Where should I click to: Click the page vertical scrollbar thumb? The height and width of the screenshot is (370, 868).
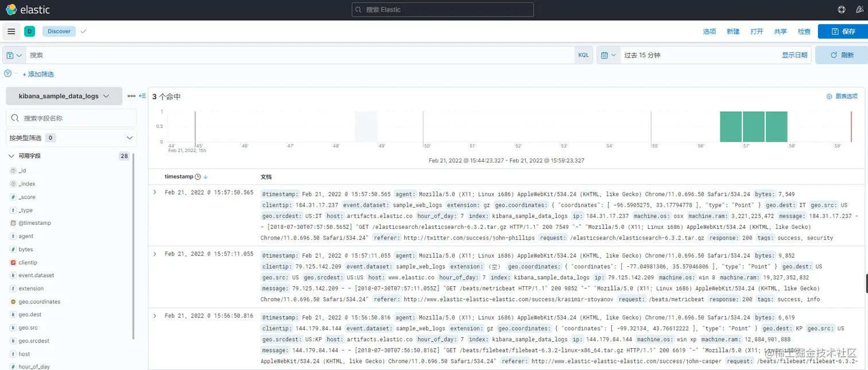[866, 283]
